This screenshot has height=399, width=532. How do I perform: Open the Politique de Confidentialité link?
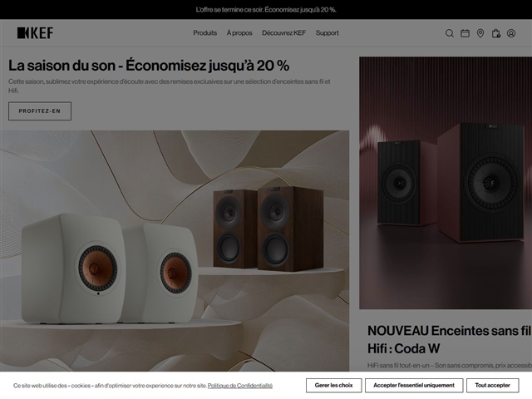(240, 386)
